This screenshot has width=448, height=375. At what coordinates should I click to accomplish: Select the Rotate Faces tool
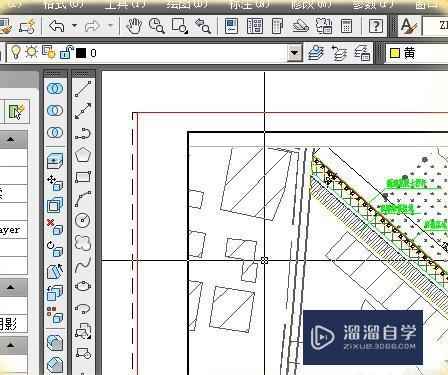click(x=55, y=249)
